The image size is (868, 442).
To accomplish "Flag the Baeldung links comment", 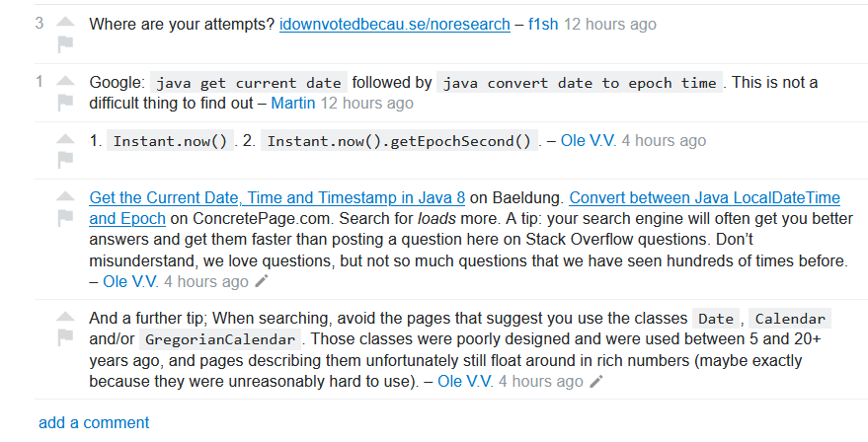I will pyautogui.click(x=65, y=218).
